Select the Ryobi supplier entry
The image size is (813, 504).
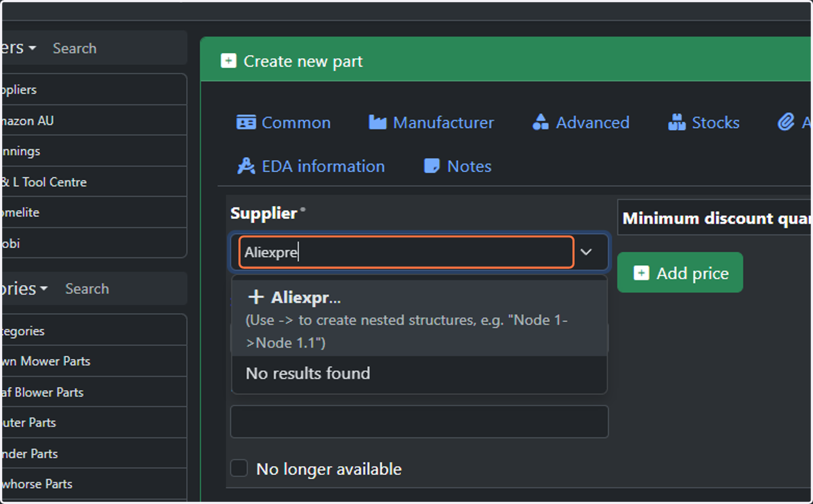93,243
